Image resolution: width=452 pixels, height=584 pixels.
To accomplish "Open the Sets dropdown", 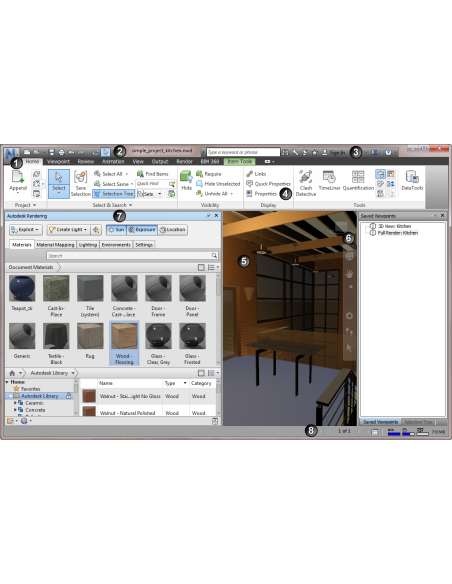I will tap(160, 194).
